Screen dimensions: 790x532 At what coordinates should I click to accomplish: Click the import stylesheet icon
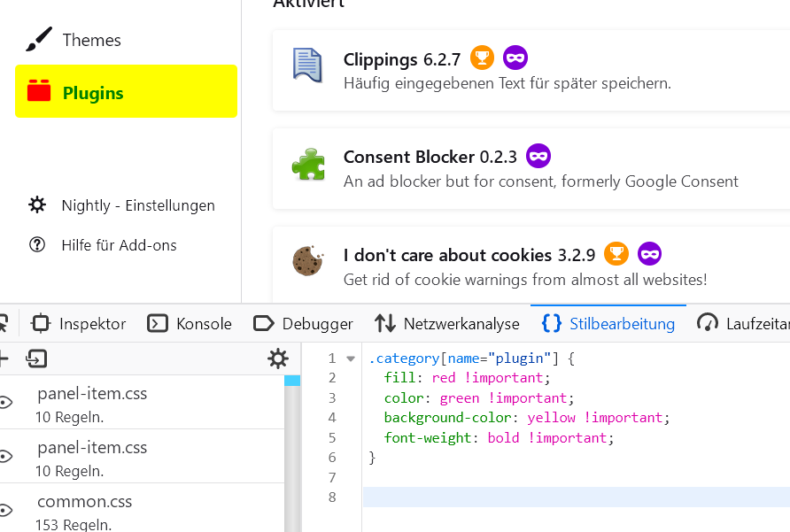36,359
